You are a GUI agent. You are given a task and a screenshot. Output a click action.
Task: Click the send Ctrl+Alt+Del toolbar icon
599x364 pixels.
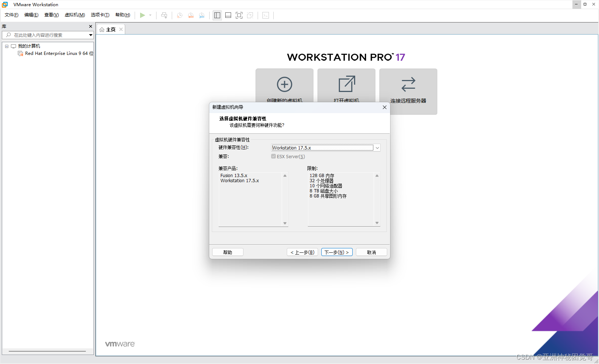click(x=164, y=15)
